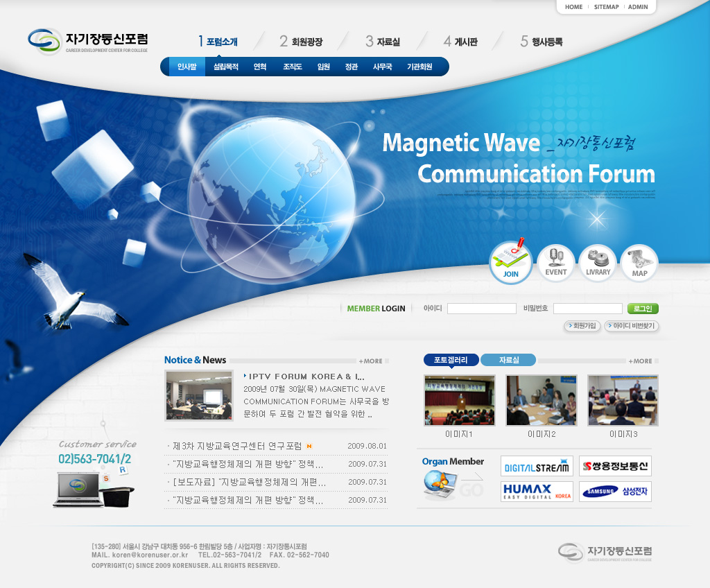Open the Digital Stream logo banner
Image resolution: width=710 pixels, height=588 pixels.
click(x=537, y=467)
